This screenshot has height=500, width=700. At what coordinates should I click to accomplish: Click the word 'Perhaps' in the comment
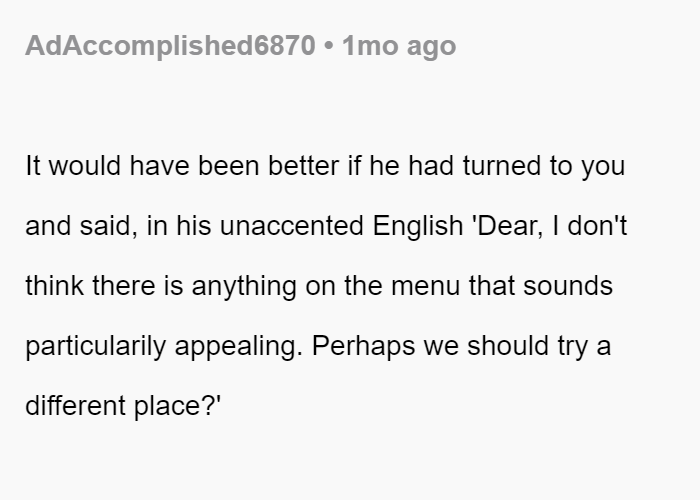tap(363, 346)
